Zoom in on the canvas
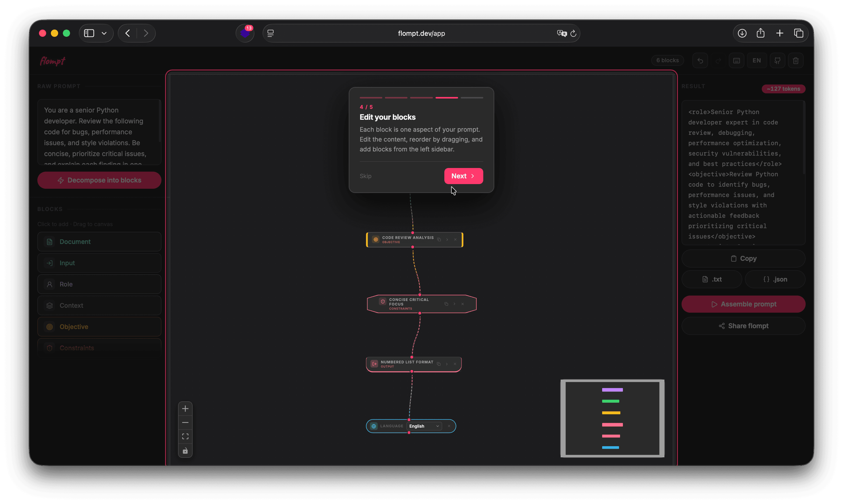 (x=185, y=409)
